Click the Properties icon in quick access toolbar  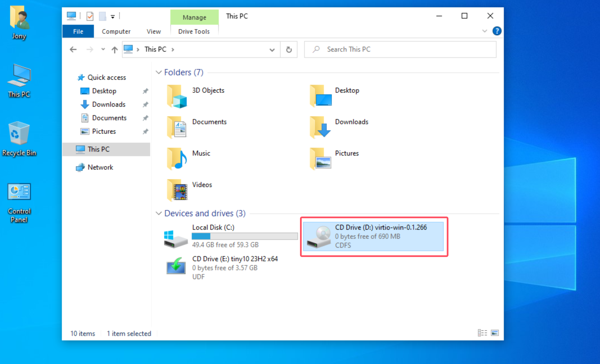point(90,16)
